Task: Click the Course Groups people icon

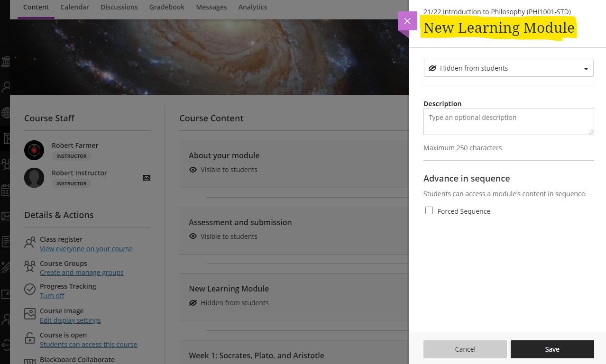Action: click(x=29, y=266)
